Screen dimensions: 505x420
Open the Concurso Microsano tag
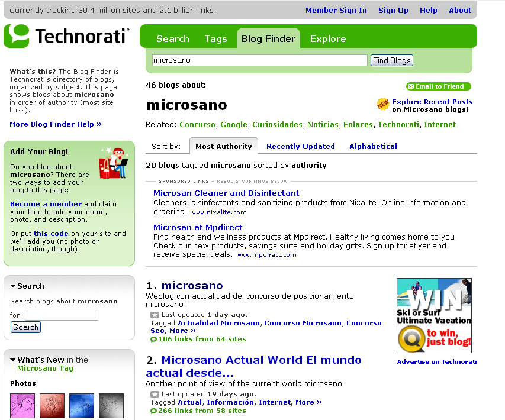click(x=303, y=323)
